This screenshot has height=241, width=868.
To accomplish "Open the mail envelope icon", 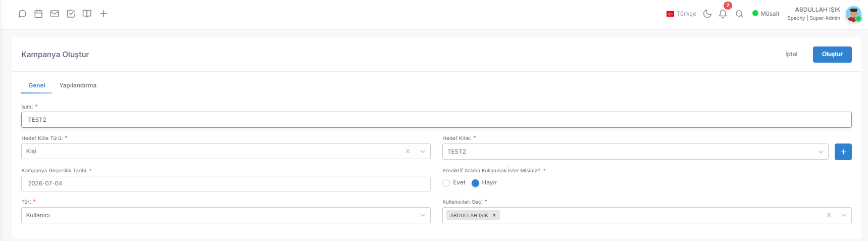I will [x=55, y=14].
